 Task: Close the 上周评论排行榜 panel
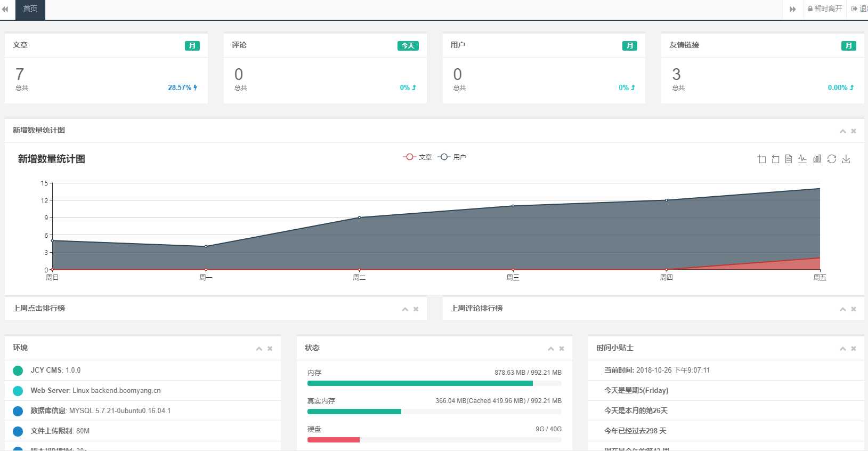tap(854, 309)
